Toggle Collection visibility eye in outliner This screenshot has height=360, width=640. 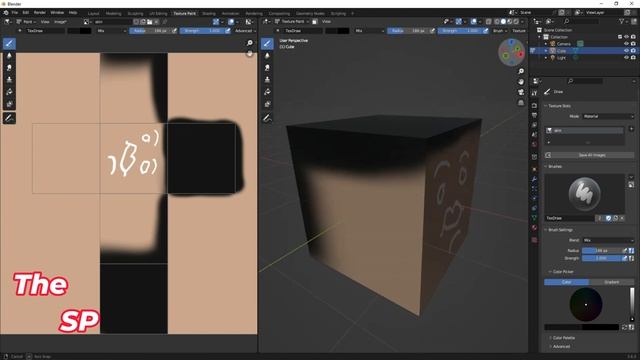click(626, 37)
